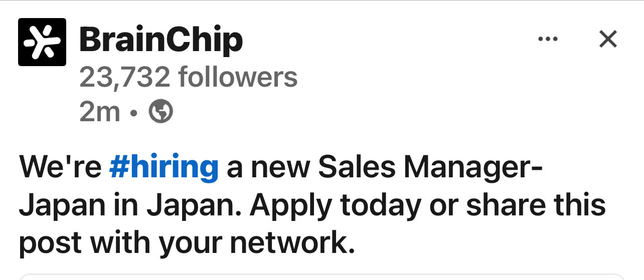Viewport: 644px width, 280px height.
Task: Click the blank header area right of BrainChip
Action: (x=391, y=40)
